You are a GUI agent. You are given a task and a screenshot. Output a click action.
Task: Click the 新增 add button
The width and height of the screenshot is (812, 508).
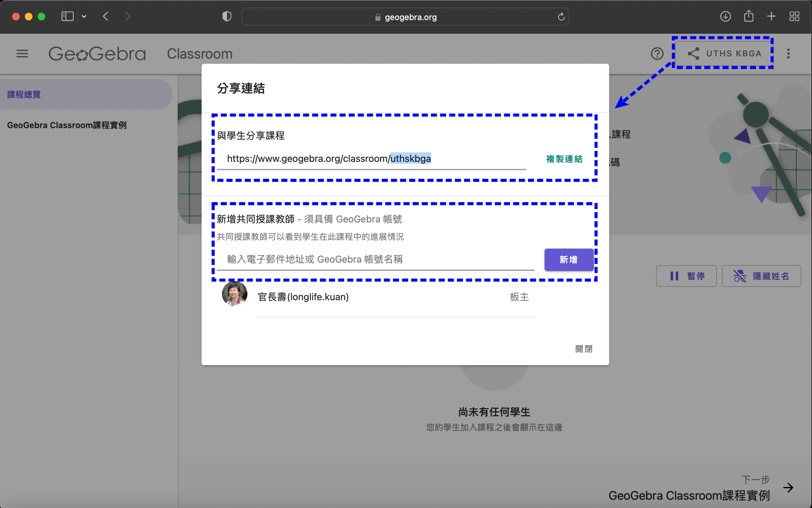pos(569,260)
